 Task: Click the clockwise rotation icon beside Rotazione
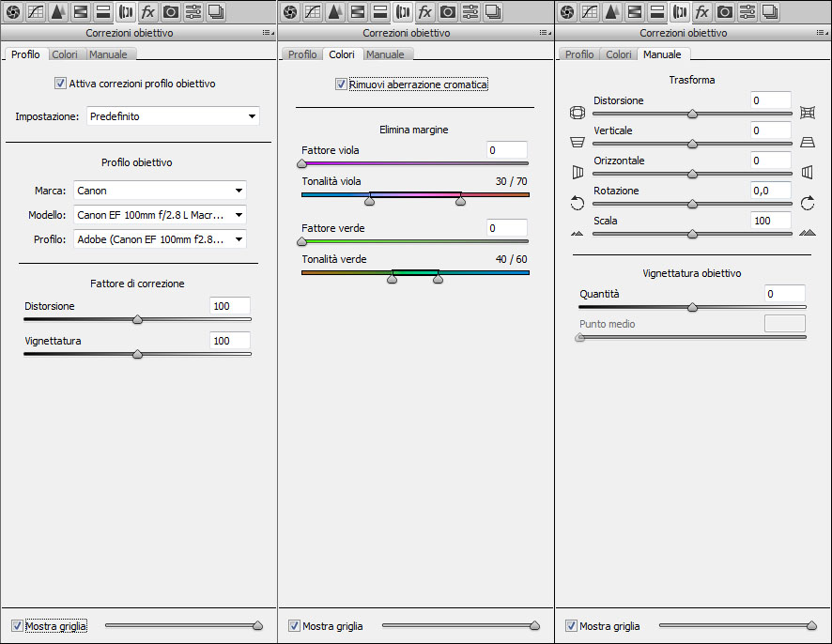click(x=807, y=203)
